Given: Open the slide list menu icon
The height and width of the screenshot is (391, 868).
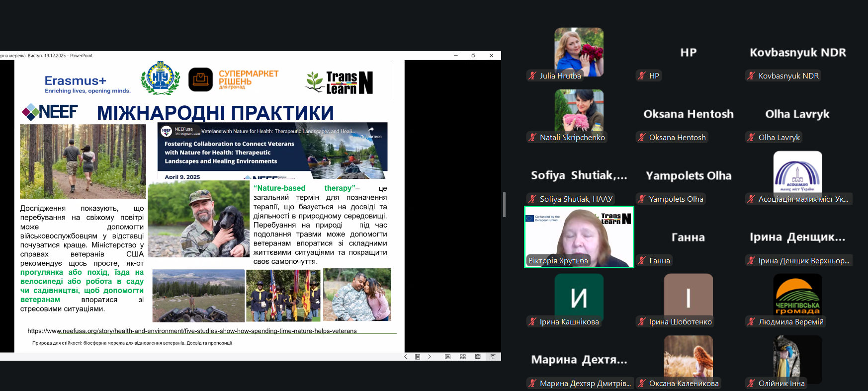Looking at the screenshot, I should click(418, 357).
